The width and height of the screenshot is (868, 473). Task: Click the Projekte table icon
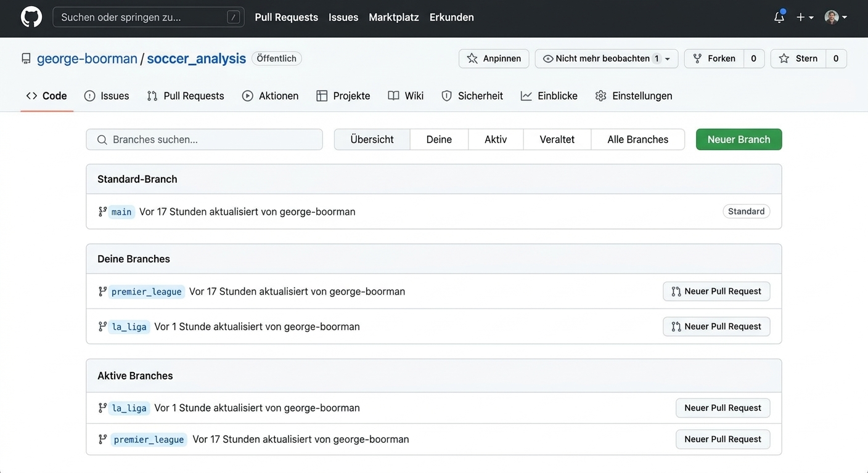[x=322, y=95]
